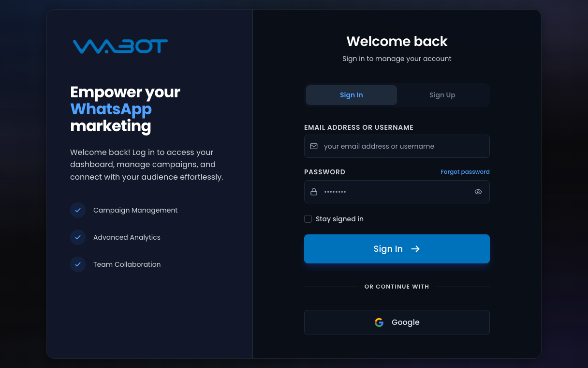Click the envelope icon in email field
The height and width of the screenshot is (368, 588).
314,146
